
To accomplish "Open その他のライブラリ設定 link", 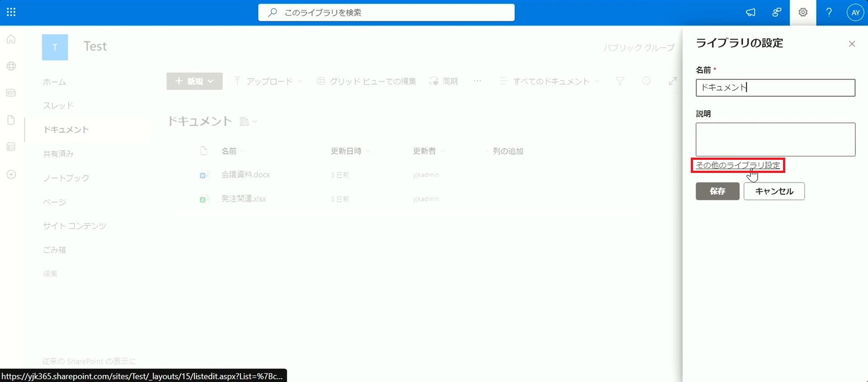I will click(x=738, y=165).
